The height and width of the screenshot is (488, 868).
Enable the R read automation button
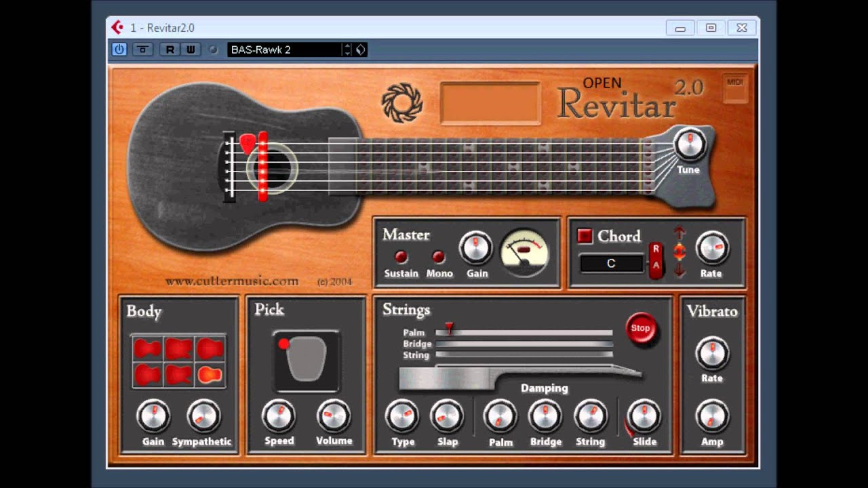coord(170,49)
